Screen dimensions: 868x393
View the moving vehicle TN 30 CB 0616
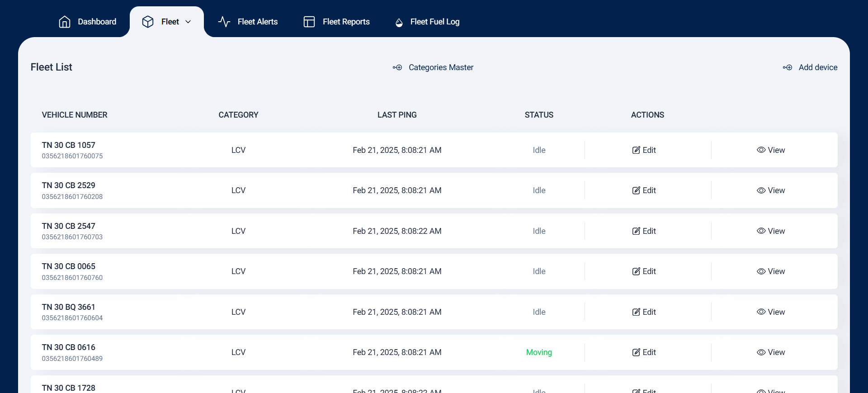771,352
